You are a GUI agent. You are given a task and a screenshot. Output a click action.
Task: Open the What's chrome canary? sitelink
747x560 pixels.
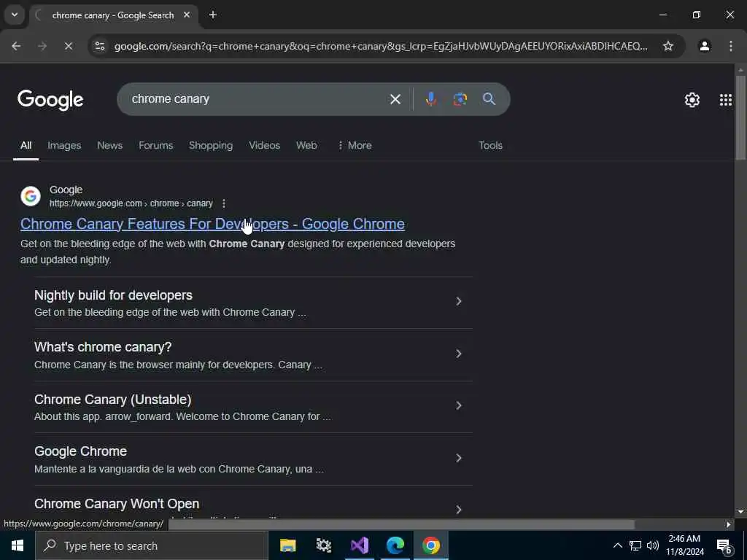tap(103, 347)
